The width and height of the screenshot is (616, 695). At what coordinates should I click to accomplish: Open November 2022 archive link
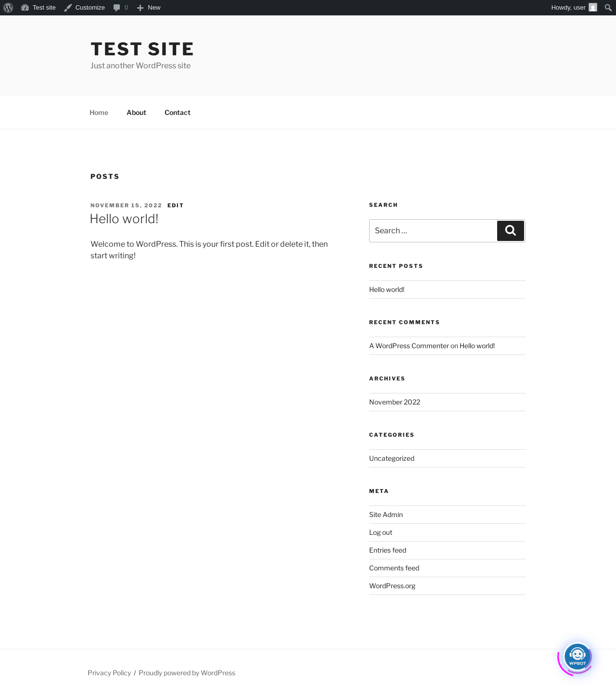coord(395,402)
